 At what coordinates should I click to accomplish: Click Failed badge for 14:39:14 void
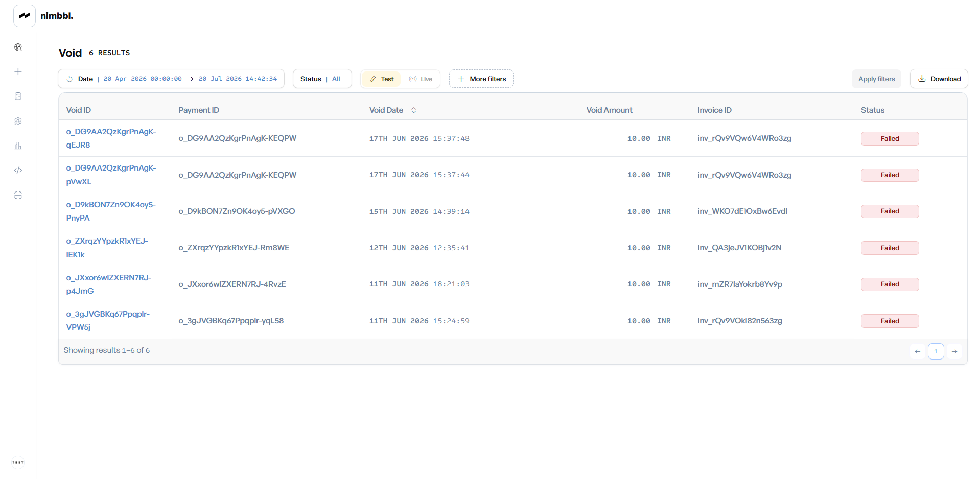pyautogui.click(x=890, y=211)
